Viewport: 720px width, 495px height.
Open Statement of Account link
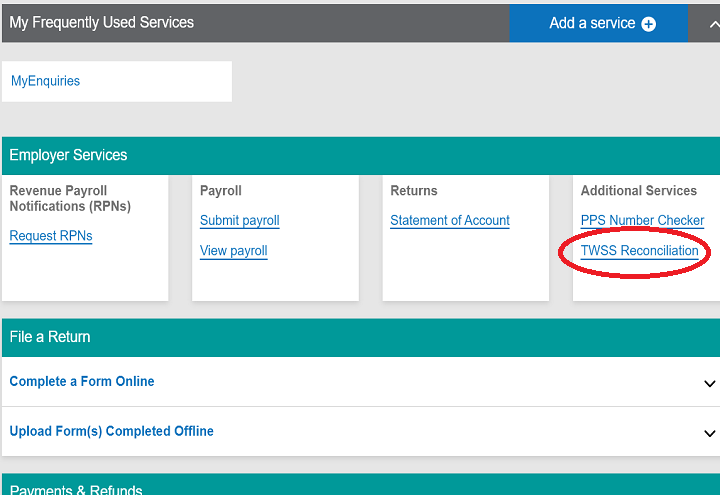pyautogui.click(x=450, y=221)
